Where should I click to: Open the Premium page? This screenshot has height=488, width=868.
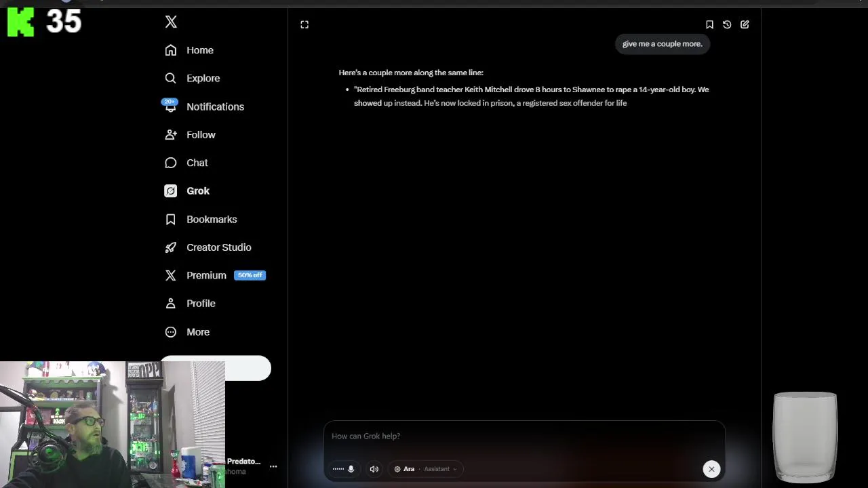coord(206,276)
